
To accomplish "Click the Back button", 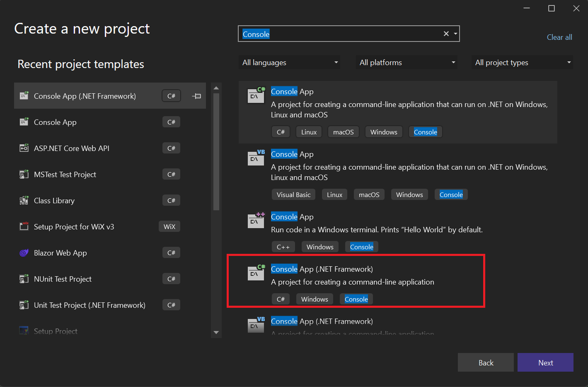I will pyautogui.click(x=486, y=362).
